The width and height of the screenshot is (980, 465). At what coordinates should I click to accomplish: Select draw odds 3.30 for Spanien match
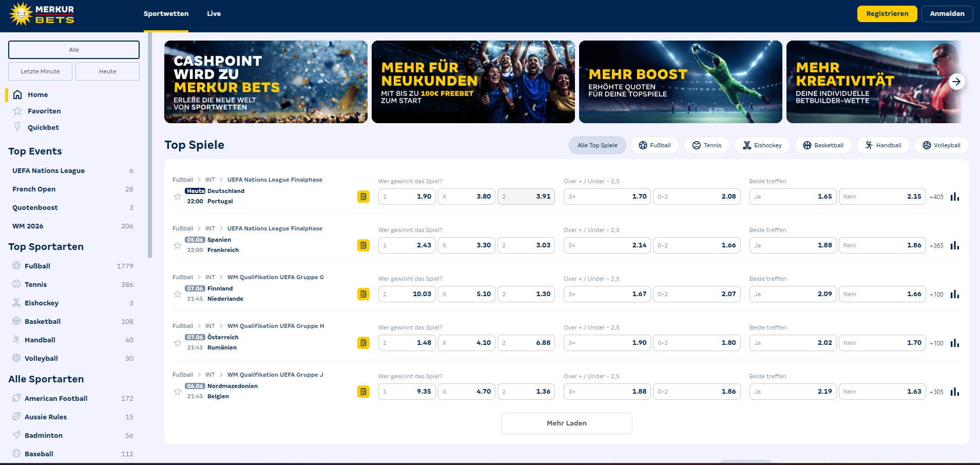[467, 245]
